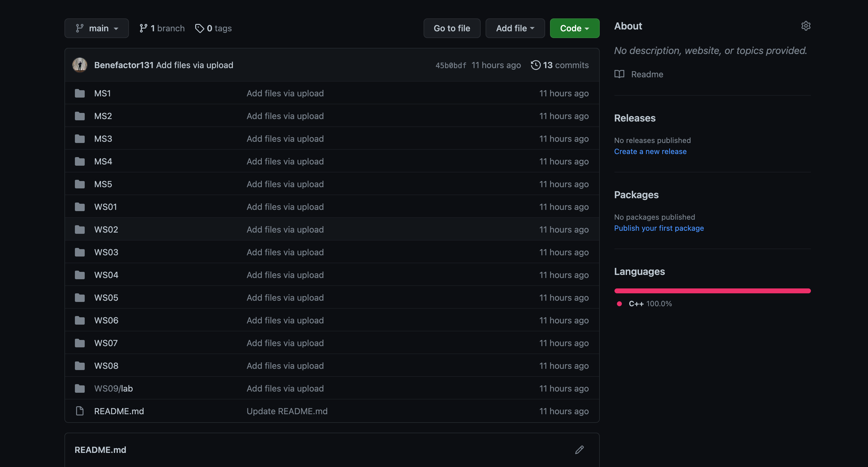Click the WS05 folder icon
Screen dimensions: 868x467
tap(80, 298)
